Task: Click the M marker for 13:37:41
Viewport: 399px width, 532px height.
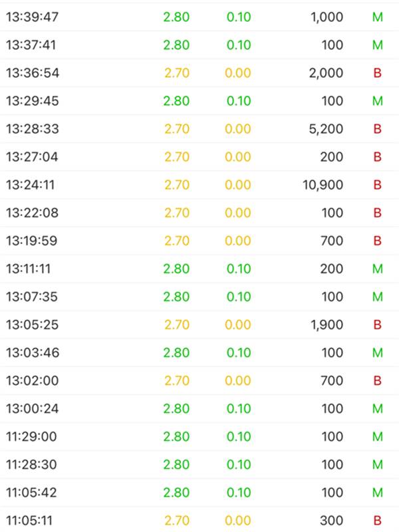Action: click(378, 45)
